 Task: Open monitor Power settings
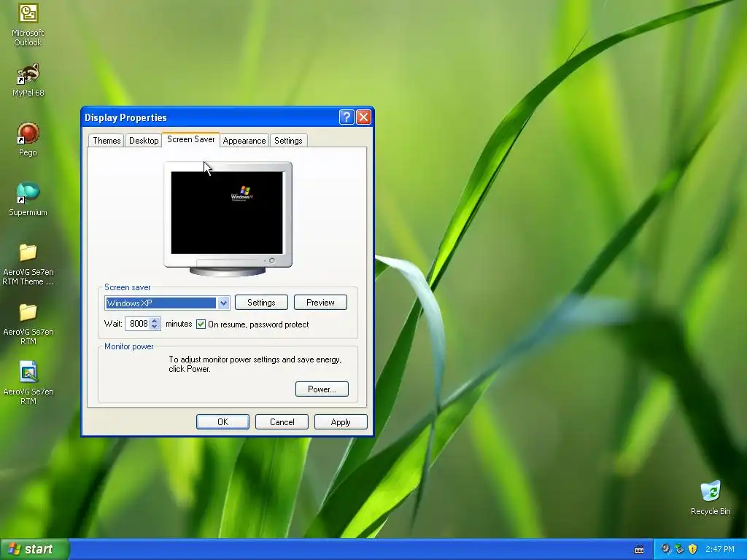coord(322,389)
